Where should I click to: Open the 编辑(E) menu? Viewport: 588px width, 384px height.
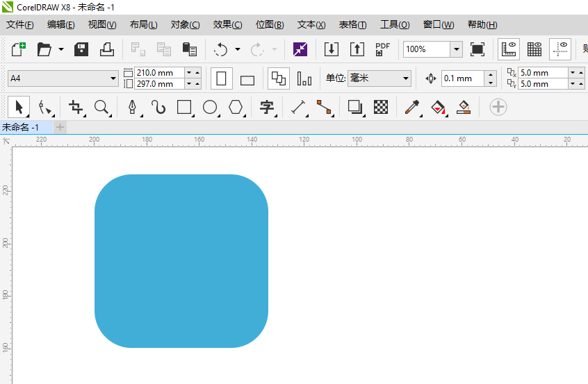click(60, 25)
